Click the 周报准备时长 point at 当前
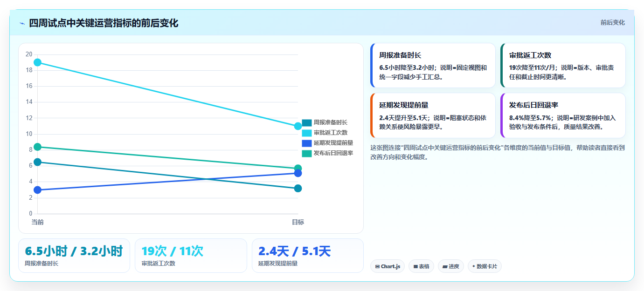The height and width of the screenshot is (291, 644). [38, 162]
